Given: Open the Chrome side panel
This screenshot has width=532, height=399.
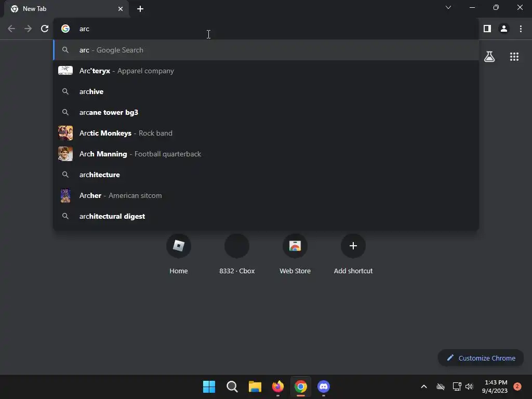Looking at the screenshot, I should 487,29.
